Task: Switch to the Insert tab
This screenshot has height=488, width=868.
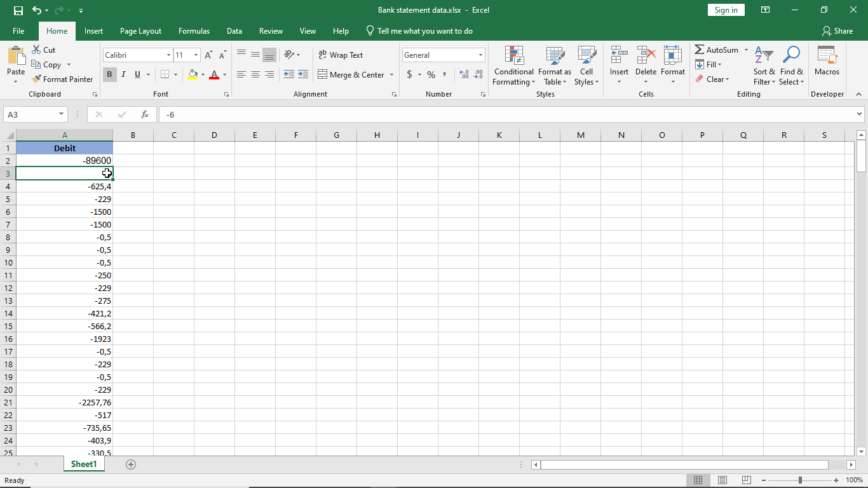Action: tap(93, 30)
